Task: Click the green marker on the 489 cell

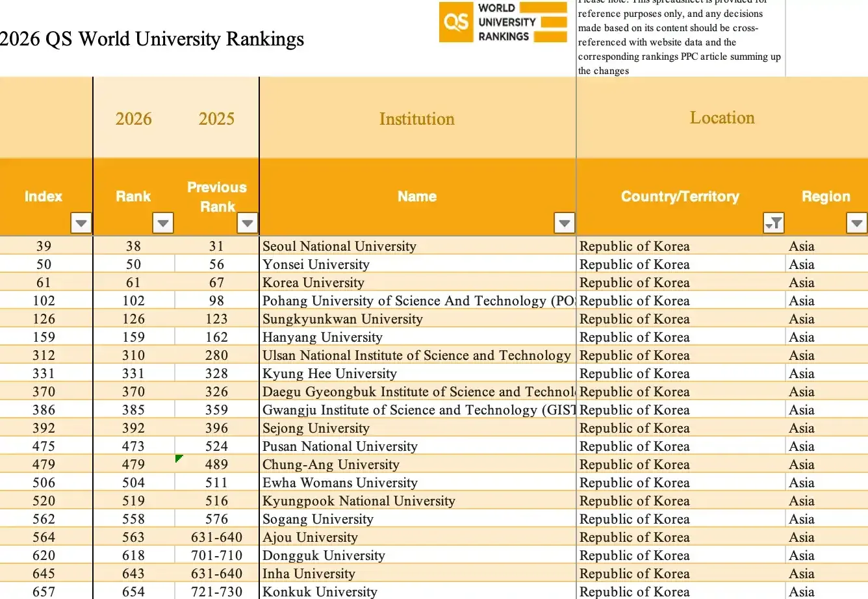Action: point(179,458)
